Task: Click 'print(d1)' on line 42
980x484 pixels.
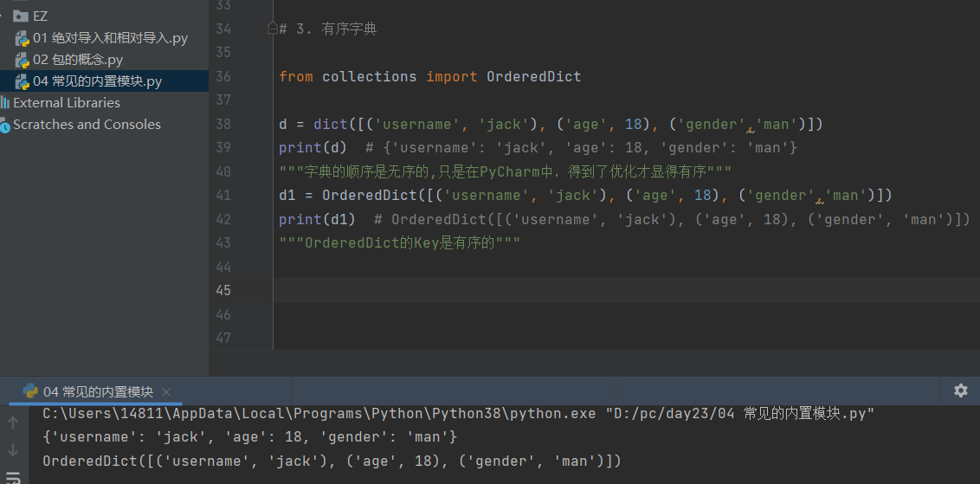Action: (318, 220)
